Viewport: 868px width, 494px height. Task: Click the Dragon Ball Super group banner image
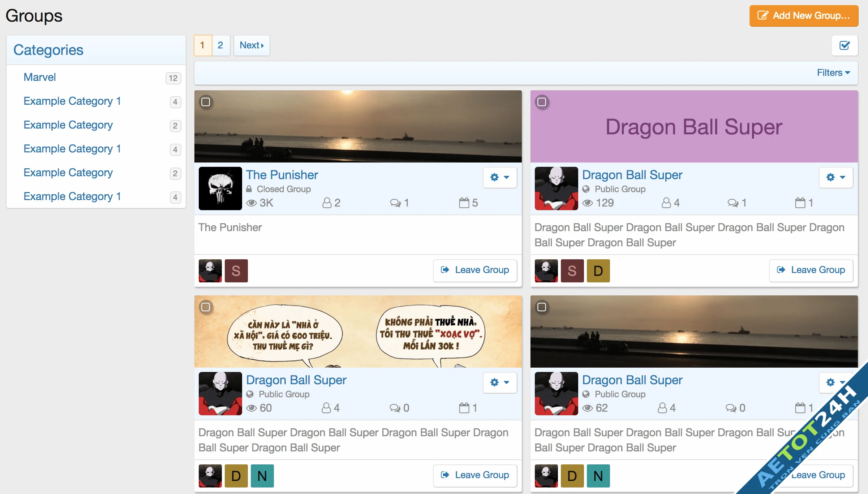(693, 127)
